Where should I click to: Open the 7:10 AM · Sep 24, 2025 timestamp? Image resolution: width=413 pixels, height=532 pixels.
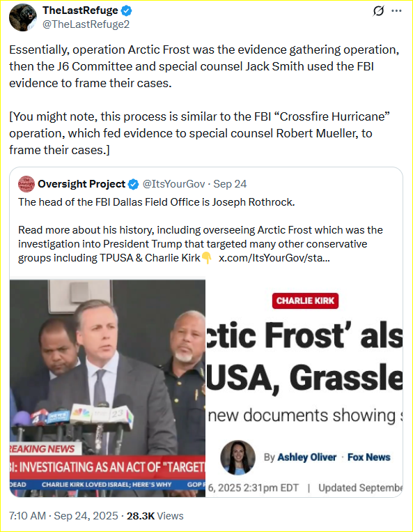click(63, 516)
